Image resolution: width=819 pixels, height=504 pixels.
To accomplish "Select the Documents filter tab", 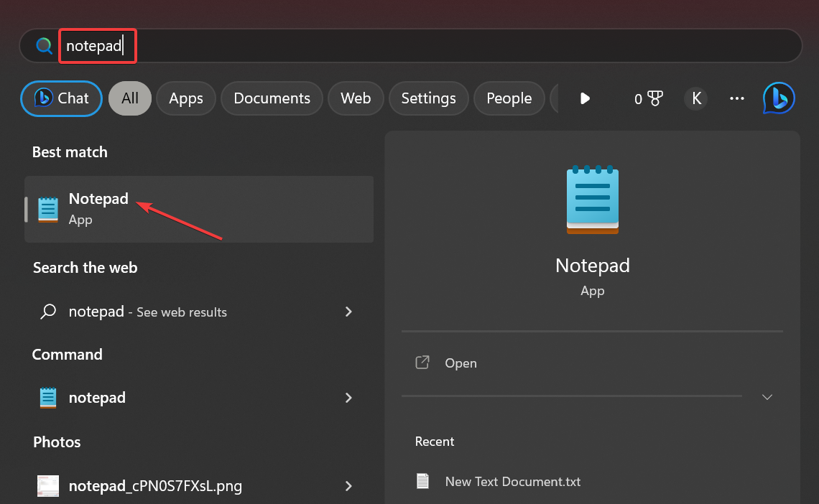I will coord(272,98).
